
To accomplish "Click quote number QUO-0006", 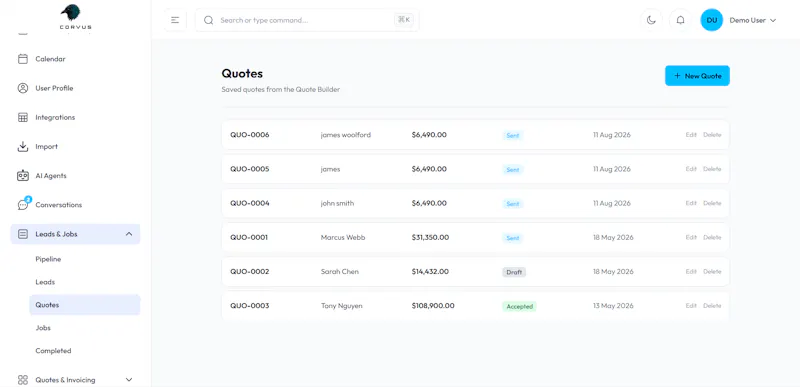I will (x=249, y=135).
